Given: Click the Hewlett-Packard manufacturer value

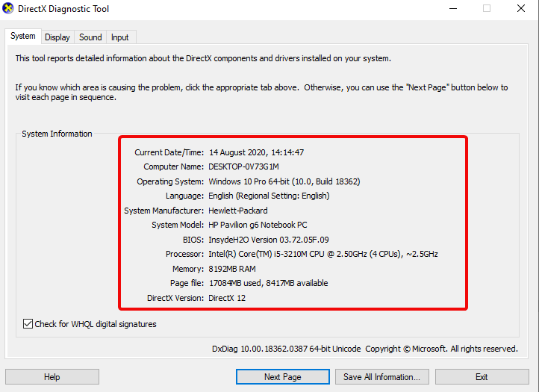Looking at the screenshot, I should 238,211.
